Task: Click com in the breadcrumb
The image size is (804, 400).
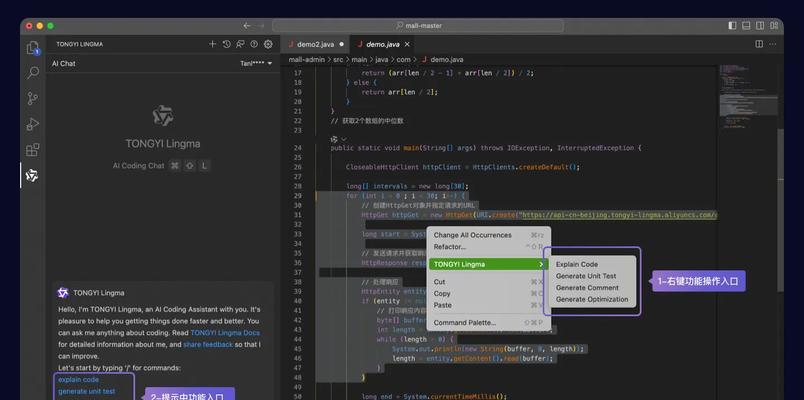Action: [404, 59]
